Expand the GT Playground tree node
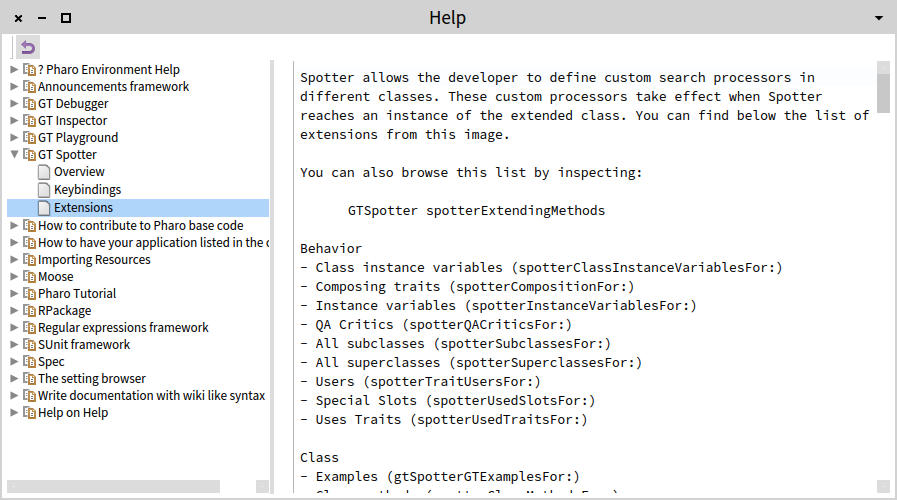The height and width of the screenshot is (500, 897). click(14, 138)
